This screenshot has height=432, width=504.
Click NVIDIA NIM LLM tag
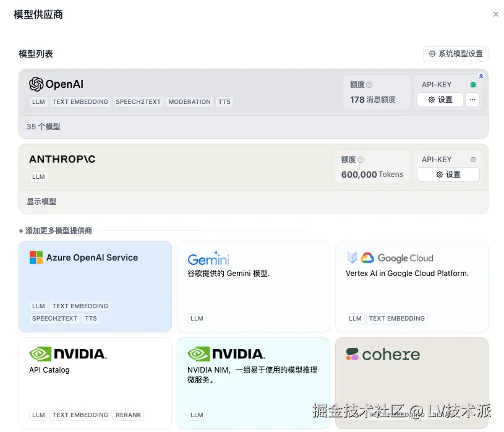click(197, 415)
